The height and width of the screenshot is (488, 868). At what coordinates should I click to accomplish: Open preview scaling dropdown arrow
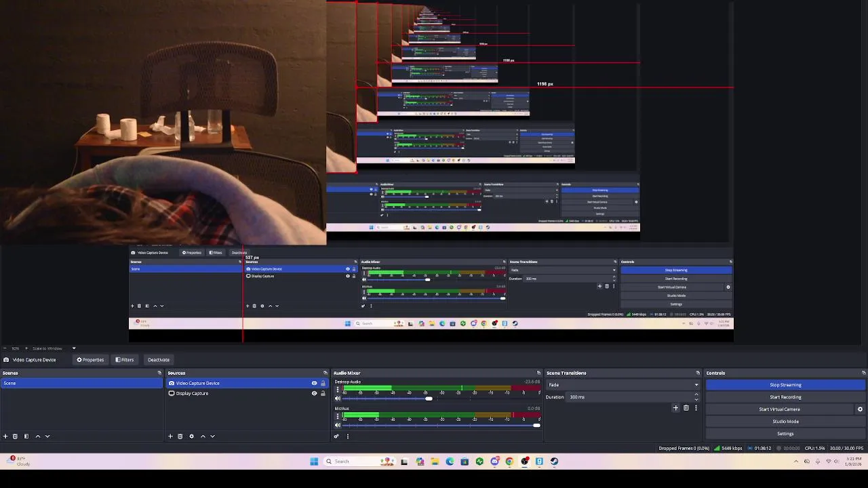tap(74, 348)
